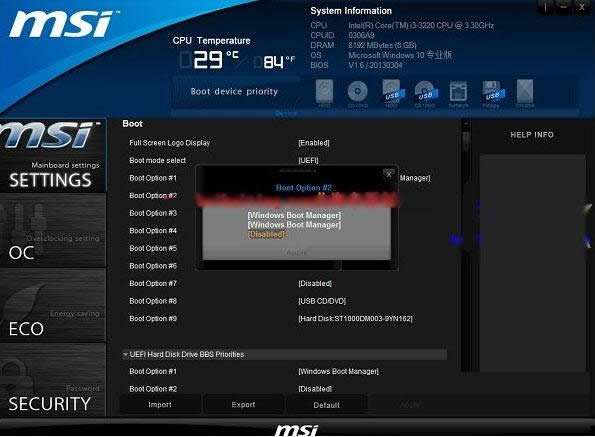Screen dimensions: 595x437
Task: Close the Boot Option #2 popup
Action: click(x=389, y=174)
